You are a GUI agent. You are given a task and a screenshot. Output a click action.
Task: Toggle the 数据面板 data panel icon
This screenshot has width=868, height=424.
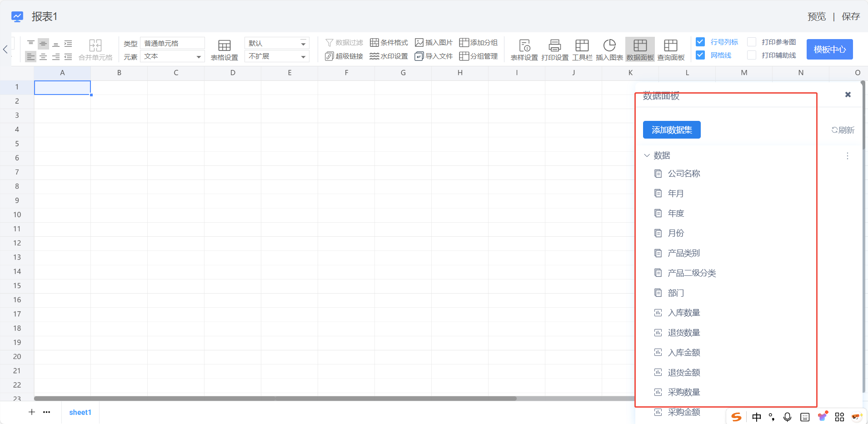pos(640,50)
